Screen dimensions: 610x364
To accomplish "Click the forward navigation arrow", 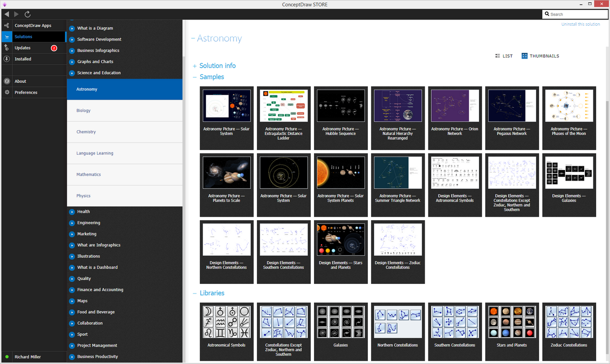I will tap(17, 14).
